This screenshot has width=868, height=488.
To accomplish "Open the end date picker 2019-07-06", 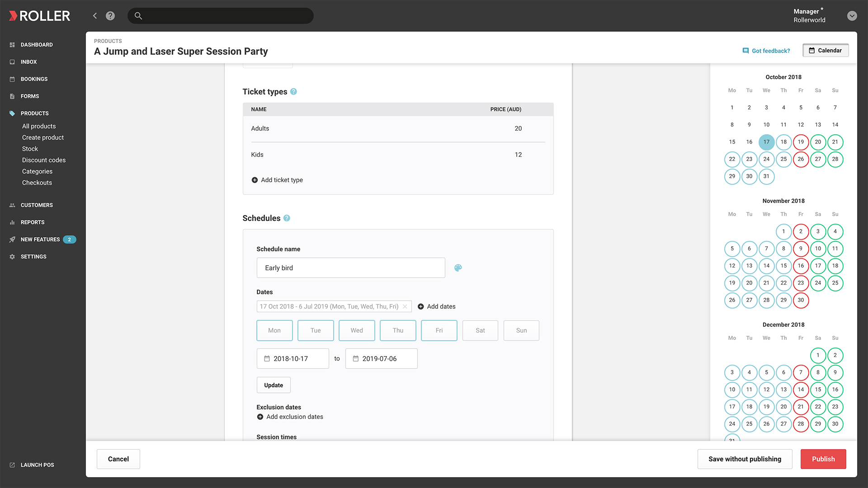I will pos(381,358).
